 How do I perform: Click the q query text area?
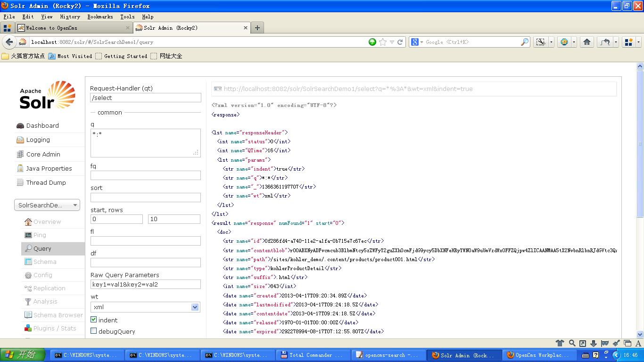(x=146, y=143)
